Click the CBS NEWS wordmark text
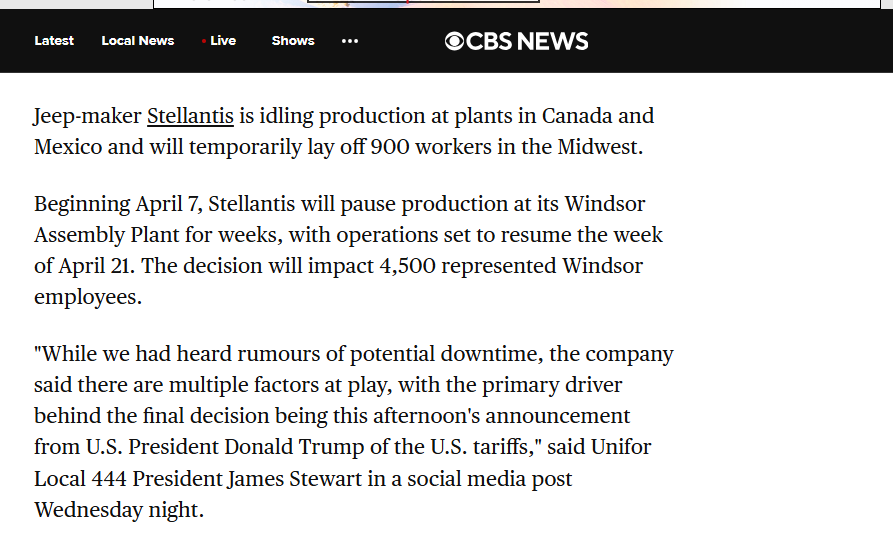 [x=527, y=41]
